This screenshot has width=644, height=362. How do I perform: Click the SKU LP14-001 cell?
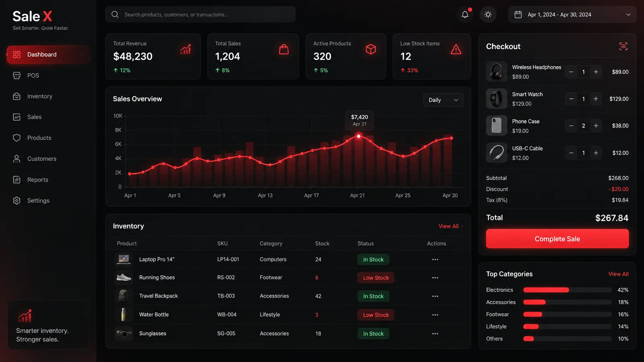(228, 259)
